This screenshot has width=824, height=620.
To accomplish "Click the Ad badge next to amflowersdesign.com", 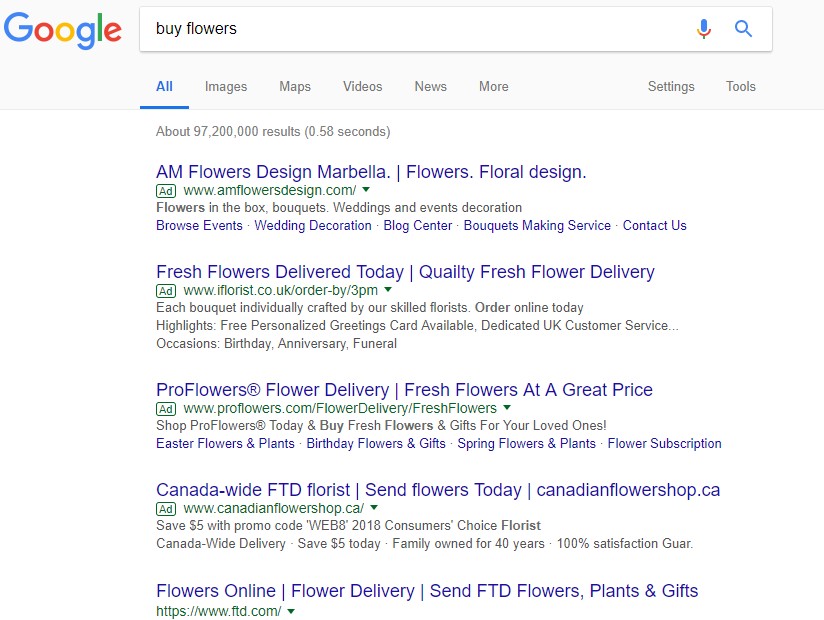I will (166, 191).
